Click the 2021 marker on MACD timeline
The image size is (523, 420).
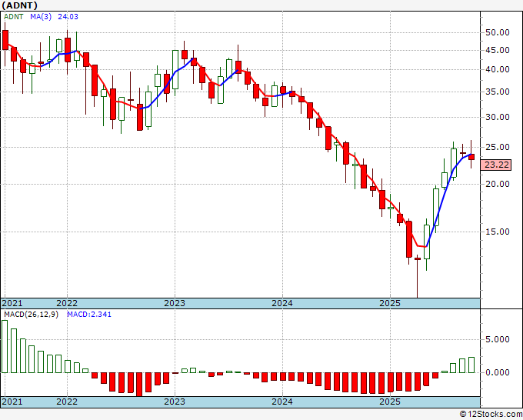click(x=12, y=402)
